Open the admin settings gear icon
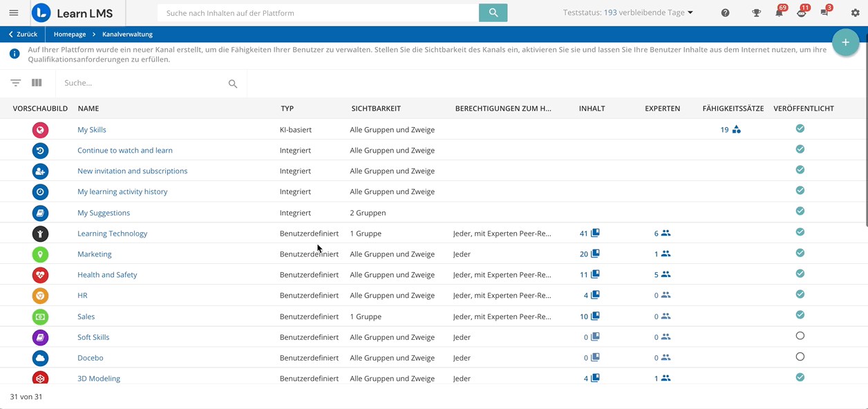Screen dimensions: 868x409 855,13
